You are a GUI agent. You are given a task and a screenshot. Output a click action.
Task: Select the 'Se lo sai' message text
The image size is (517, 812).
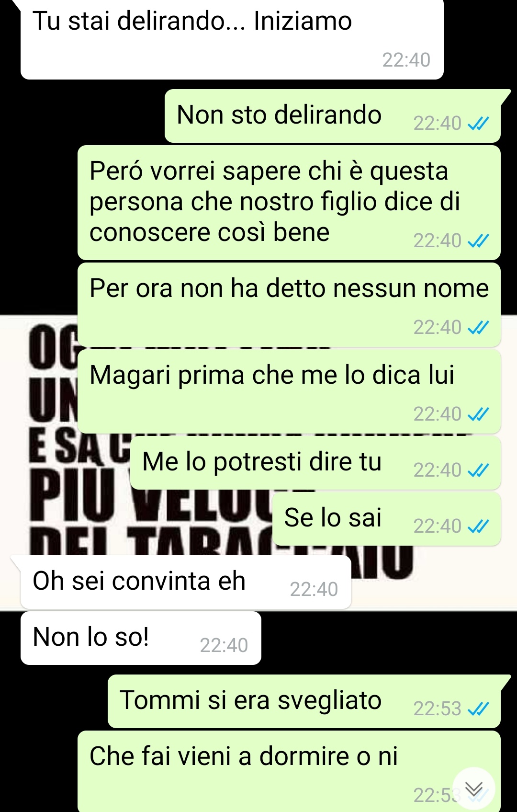(333, 518)
